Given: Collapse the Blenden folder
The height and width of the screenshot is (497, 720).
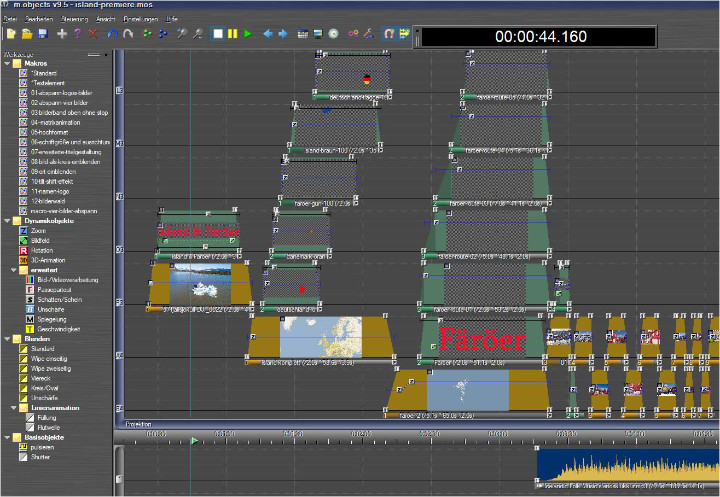Looking at the screenshot, I should [8, 338].
